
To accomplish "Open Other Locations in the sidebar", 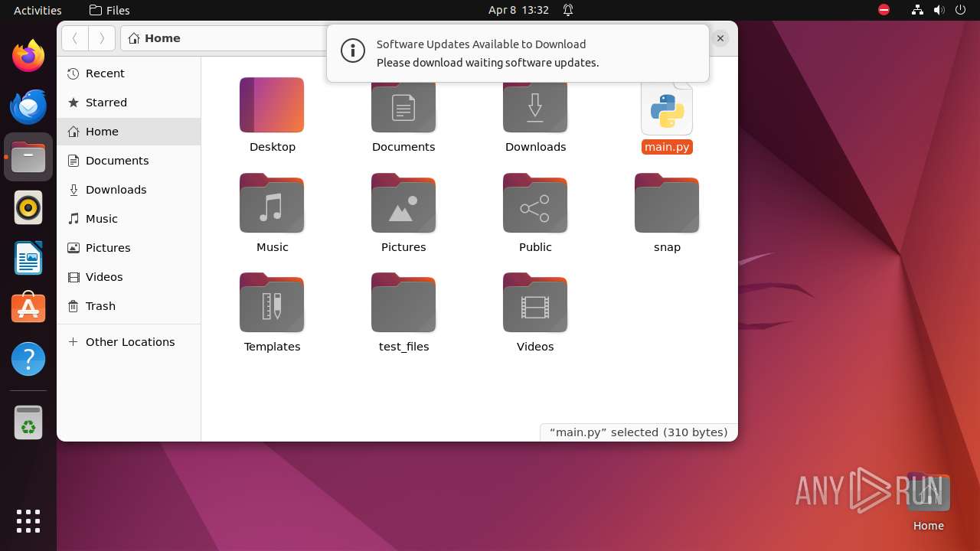I will 129,342.
